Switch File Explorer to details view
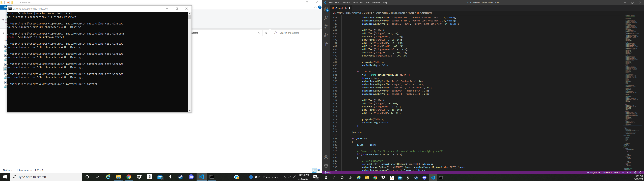 314,170
